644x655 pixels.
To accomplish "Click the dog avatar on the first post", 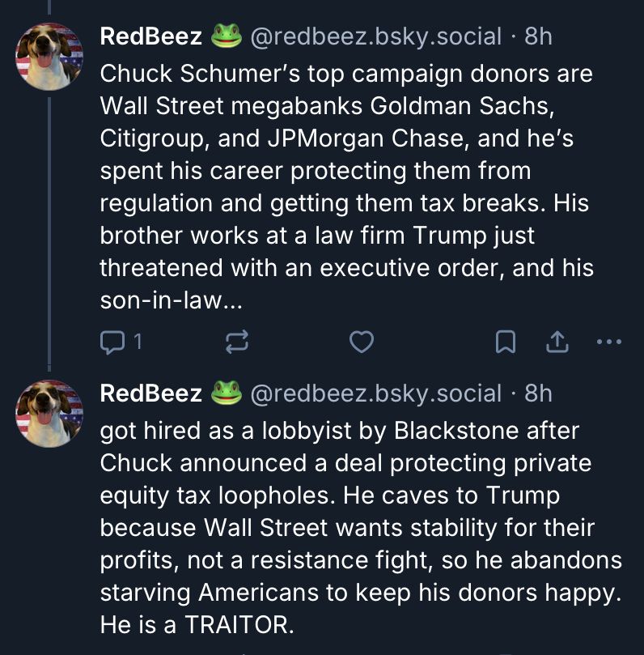I will (49, 56).
